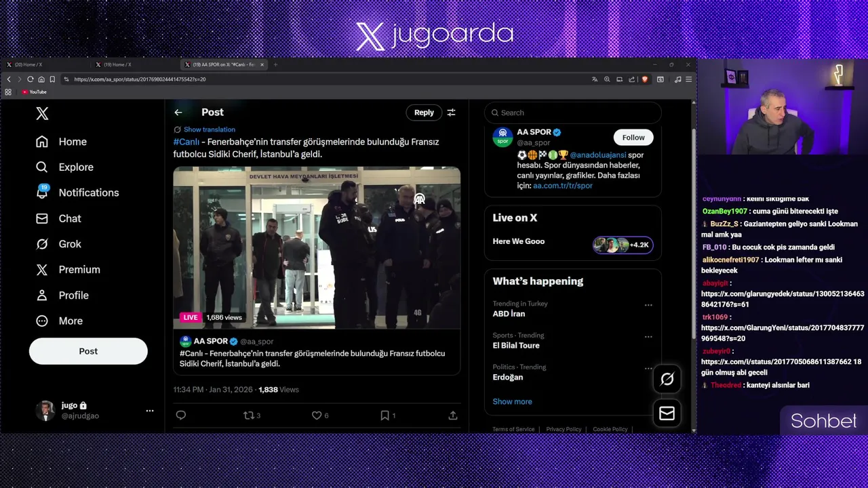Close the AA SPOR on X tab
Viewport: 868px width, 488px height.
262,64
